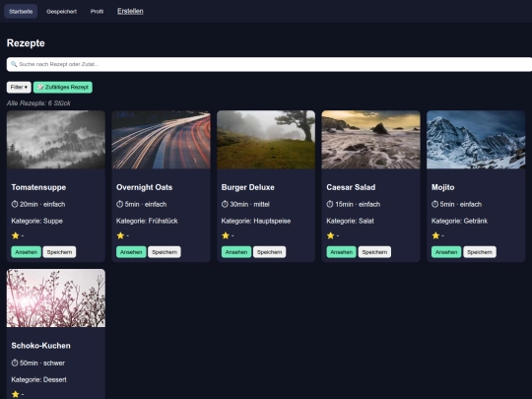
Task: Focus the recipe search field
Action: coord(269,64)
